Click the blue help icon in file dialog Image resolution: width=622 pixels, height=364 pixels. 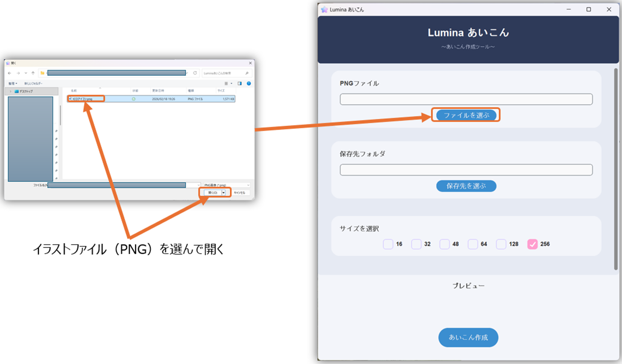[249, 84]
